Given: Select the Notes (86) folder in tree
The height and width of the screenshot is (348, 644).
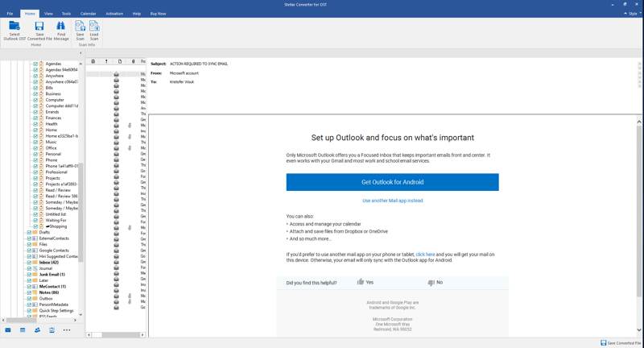Looking at the screenshot, I should [50, 292].
